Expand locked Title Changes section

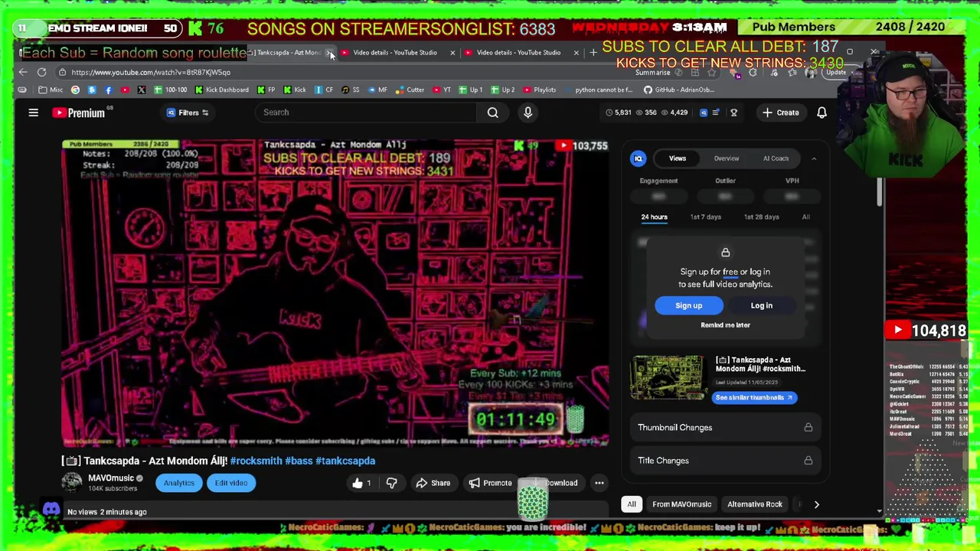(x=725, y=461)
